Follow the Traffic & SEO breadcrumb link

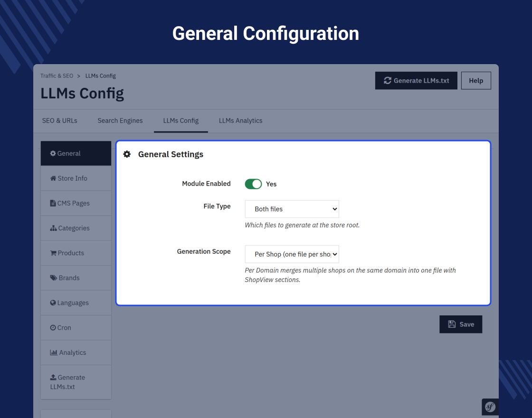tap(57, 76)
